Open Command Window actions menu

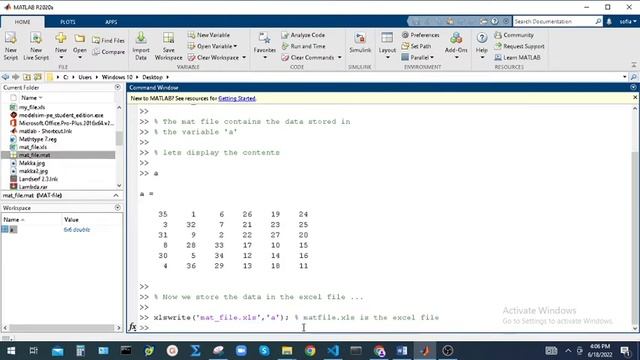click(x=633, y=87)
